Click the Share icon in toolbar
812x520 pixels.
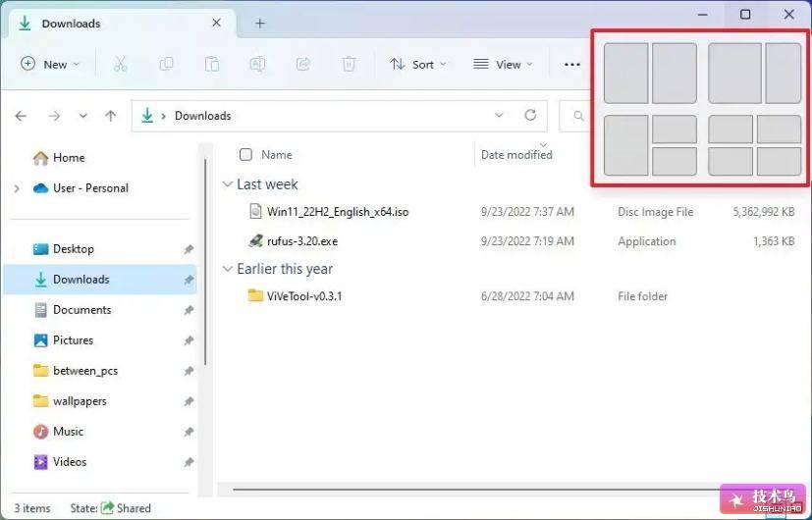tap(303, 64)
